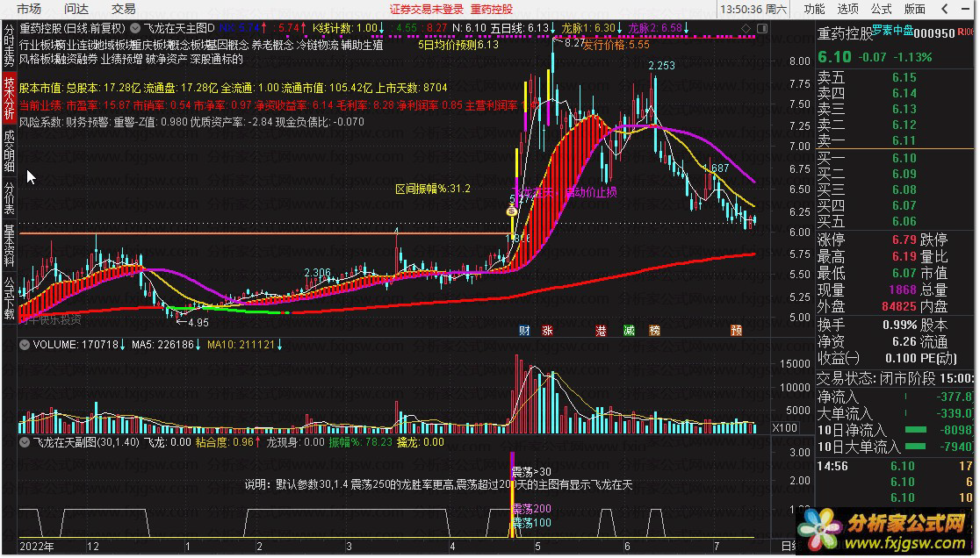Click the 辅助生殖 concept tag
This screenshot has width=980, height=558.
[x=362, y=45]
